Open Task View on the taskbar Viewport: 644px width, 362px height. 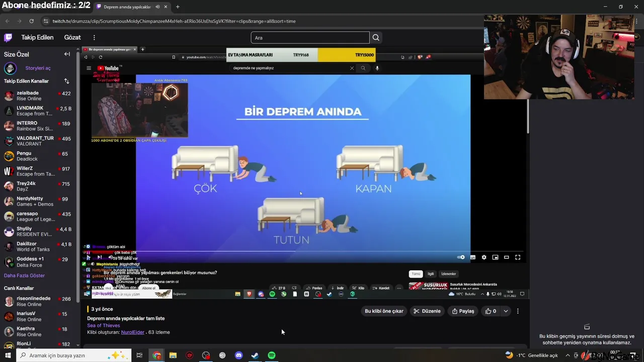(139, 355)
